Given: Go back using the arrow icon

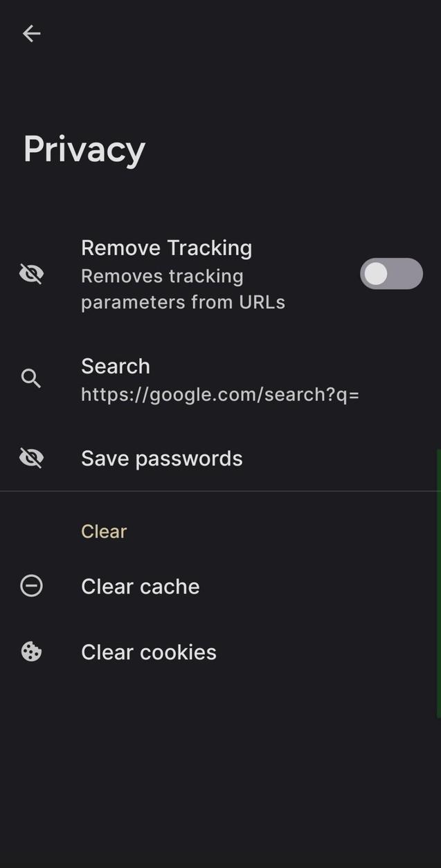Looking at the screenshot, I should point(32,33).
